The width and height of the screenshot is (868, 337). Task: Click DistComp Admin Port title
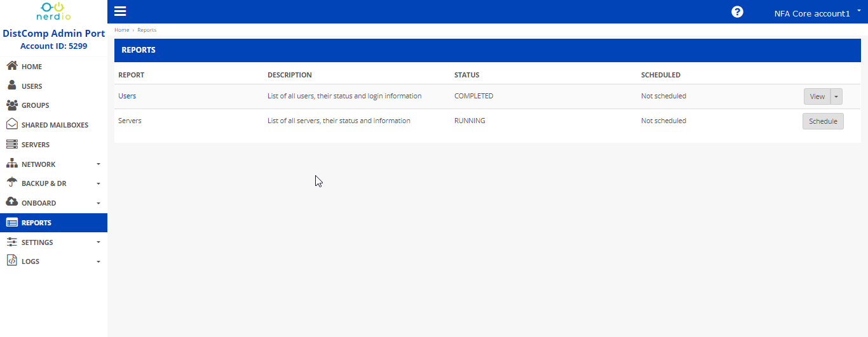click(x=54, y=34)
